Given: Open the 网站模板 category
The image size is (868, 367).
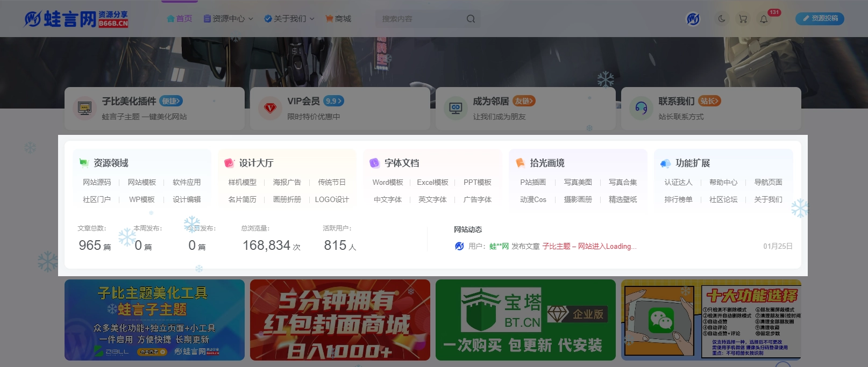Looking at the screenshot, I should tap(142, 182).
